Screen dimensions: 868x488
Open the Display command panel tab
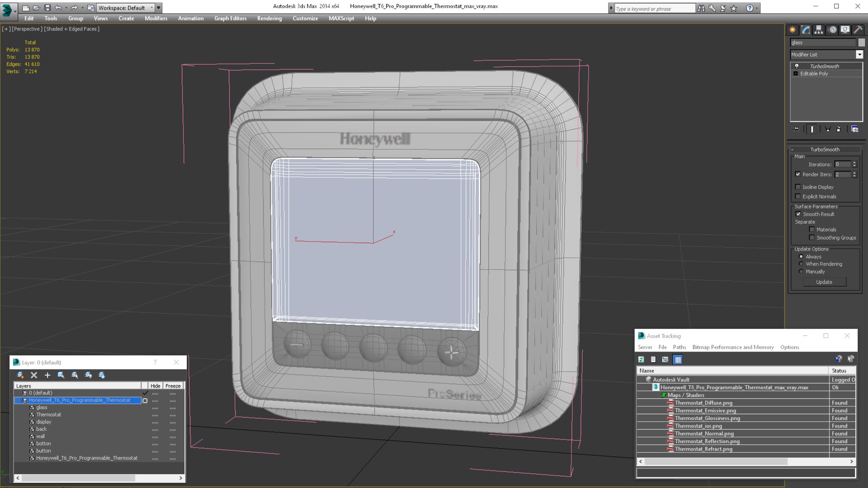coord(845,30)
